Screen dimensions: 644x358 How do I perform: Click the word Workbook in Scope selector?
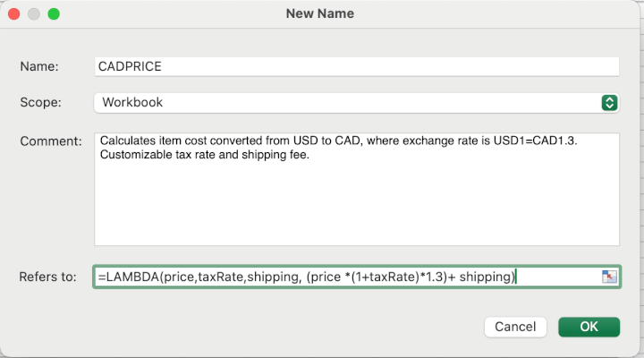(x=132, y=103)
